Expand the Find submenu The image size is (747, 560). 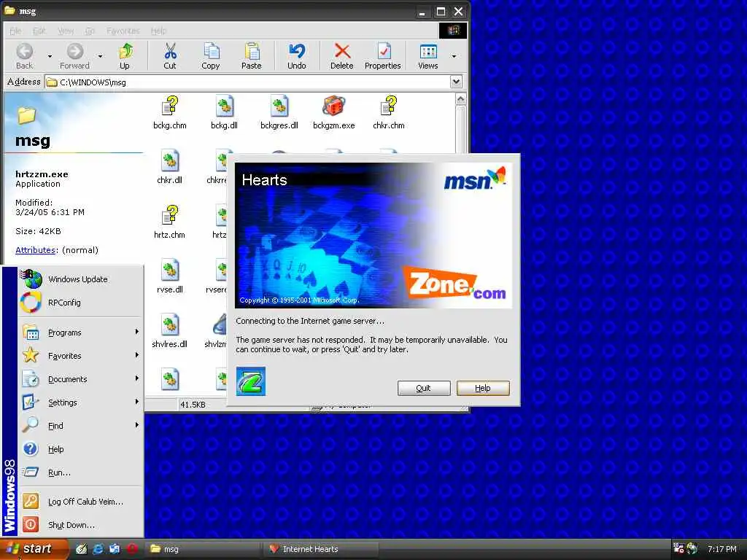point(80,426)
